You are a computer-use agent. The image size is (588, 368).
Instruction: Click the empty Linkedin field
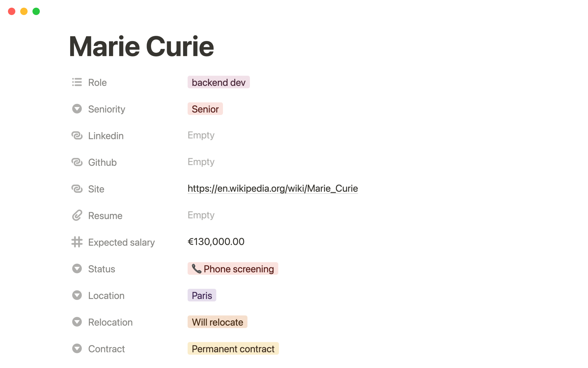pyautogui.click(x=201, y=135)
